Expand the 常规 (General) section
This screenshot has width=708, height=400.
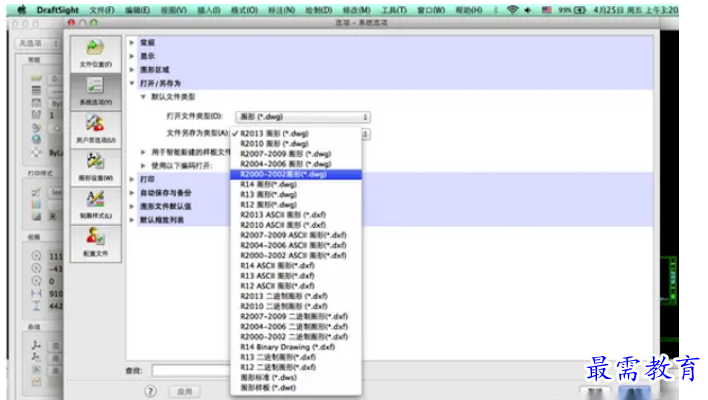click(132, 42)
